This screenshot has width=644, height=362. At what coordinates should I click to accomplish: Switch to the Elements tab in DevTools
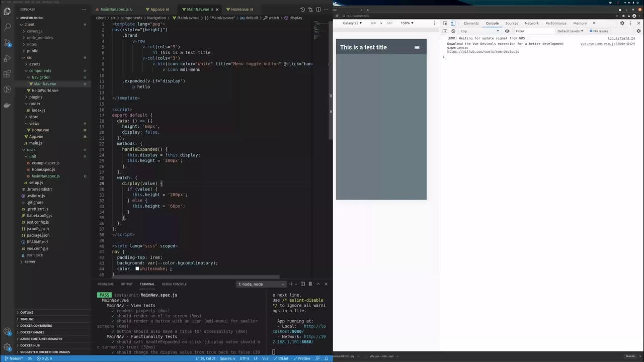point(471,23)
